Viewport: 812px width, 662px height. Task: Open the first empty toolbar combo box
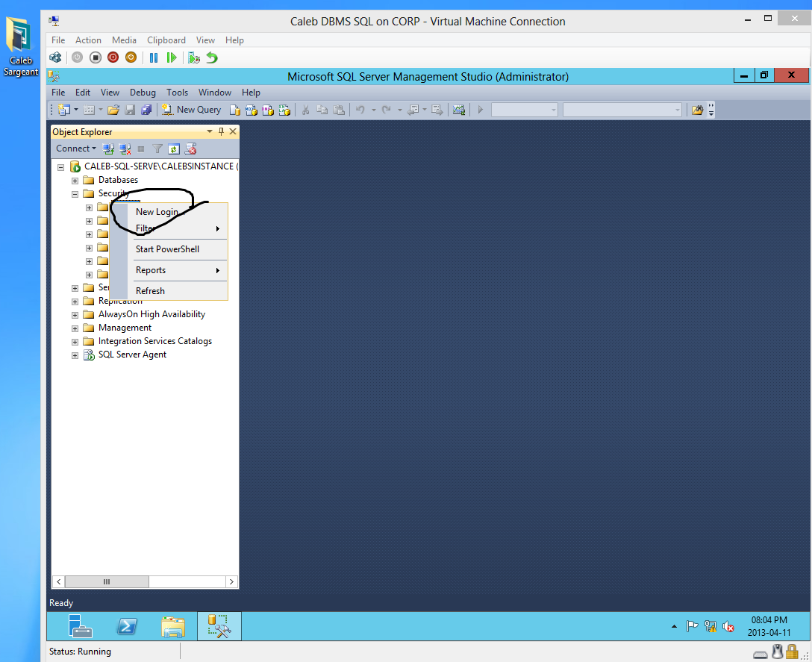[x=525, y=110]
